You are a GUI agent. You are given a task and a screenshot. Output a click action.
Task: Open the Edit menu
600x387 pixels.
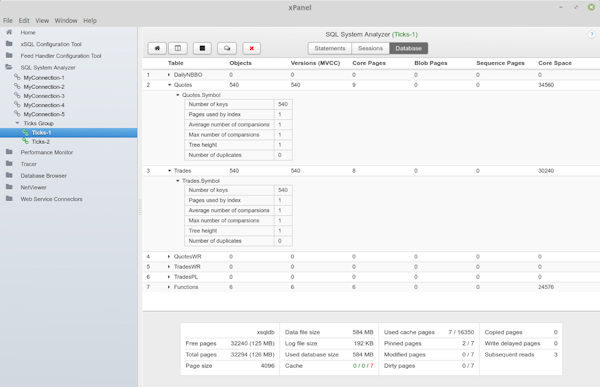point(24,21)
